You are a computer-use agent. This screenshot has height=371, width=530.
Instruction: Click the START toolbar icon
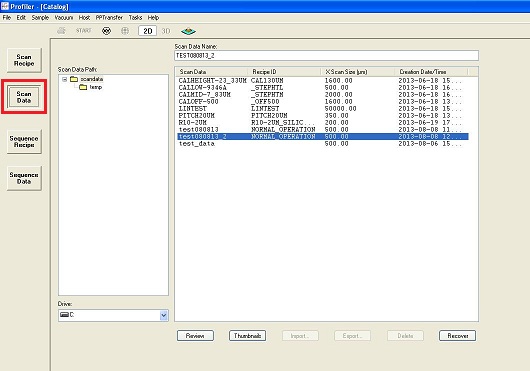click(x=83, y=31)
